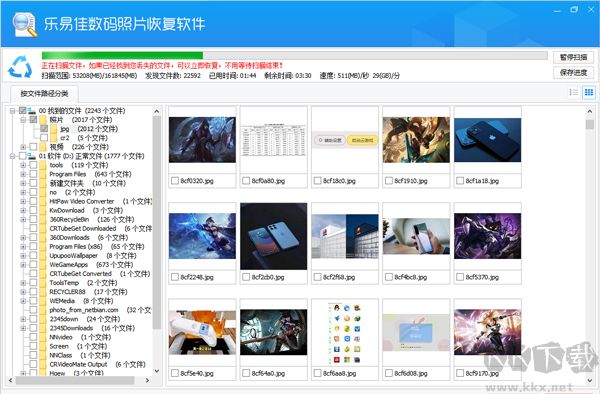Screen dimensions: 600x394
Task: Click the green scan progress bar
Action: (x=122, y=56)
